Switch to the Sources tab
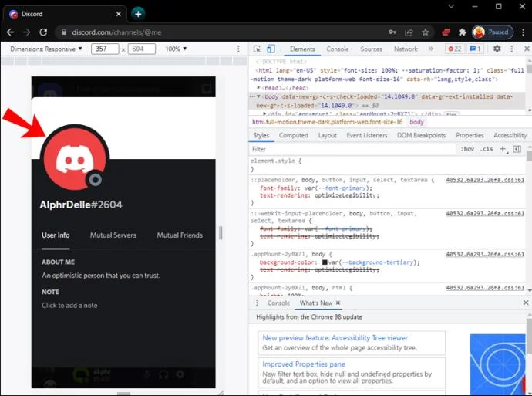 point(371,49)
